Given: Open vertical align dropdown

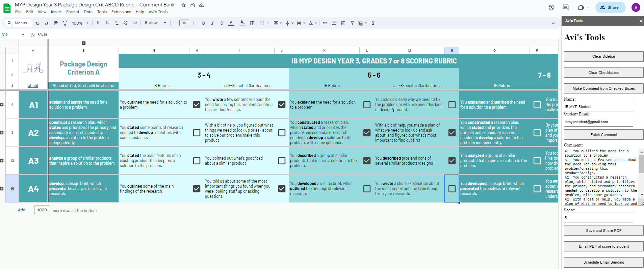Looking at the screenshot, I should pos(289,23).
